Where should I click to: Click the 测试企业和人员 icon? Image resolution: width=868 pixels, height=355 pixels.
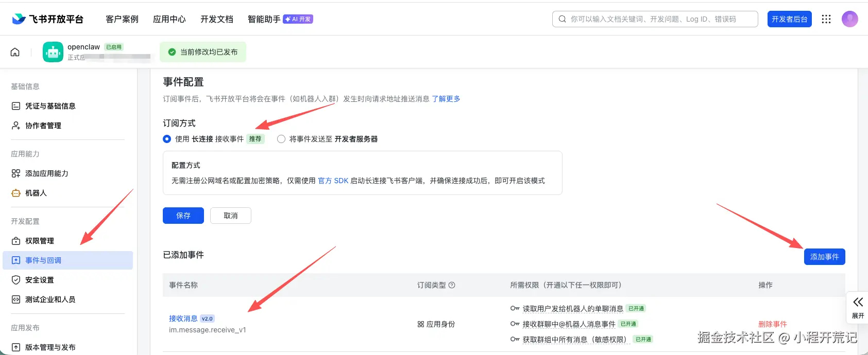coord(16,299)
